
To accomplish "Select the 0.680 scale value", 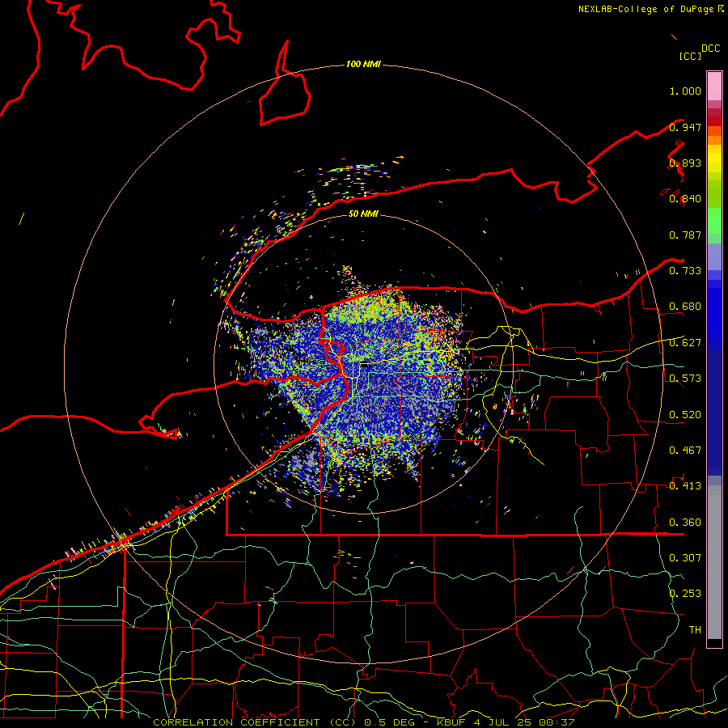I will (685, 307).
